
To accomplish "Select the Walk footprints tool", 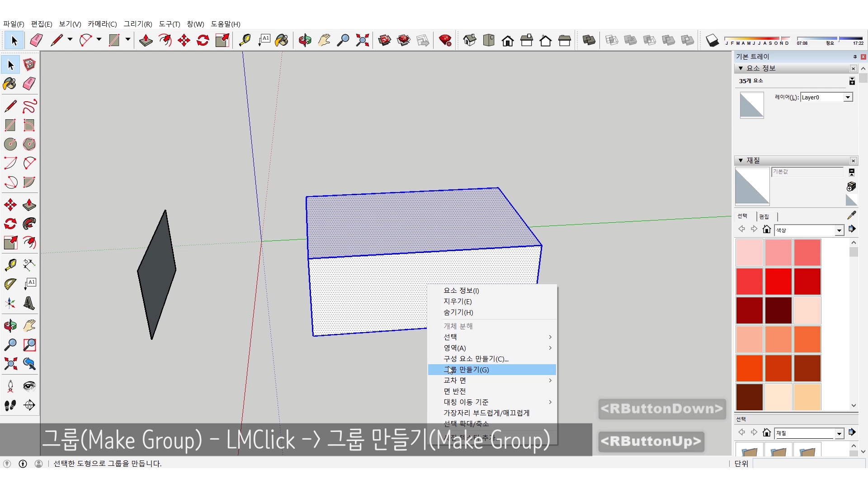I will pos(10,405).
